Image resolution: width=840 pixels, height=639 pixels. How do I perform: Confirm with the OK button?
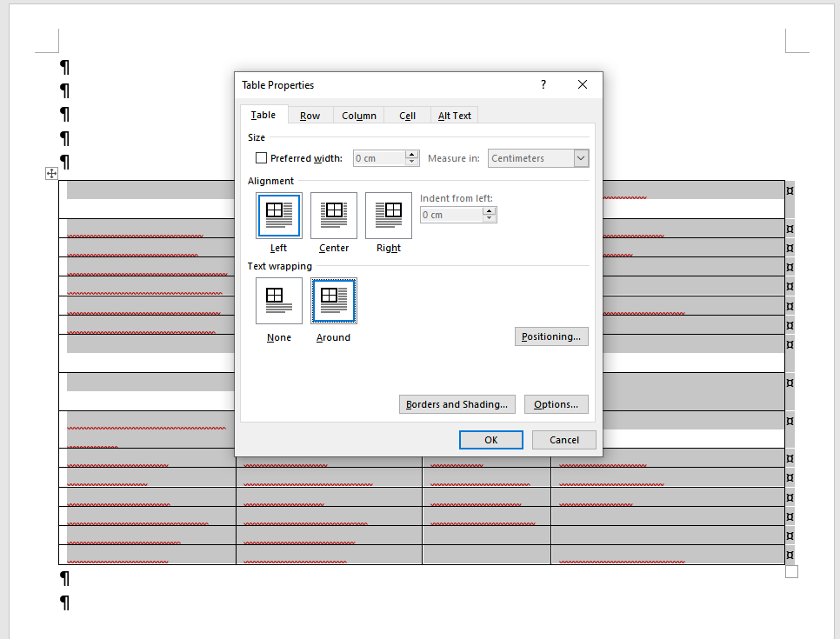click(x=490, y=440)
